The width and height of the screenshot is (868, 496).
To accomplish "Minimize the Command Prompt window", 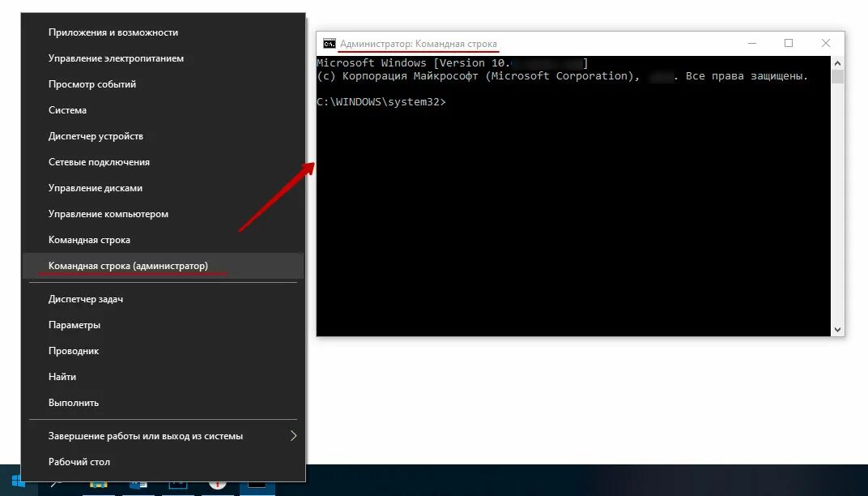I will pos(752,43).
